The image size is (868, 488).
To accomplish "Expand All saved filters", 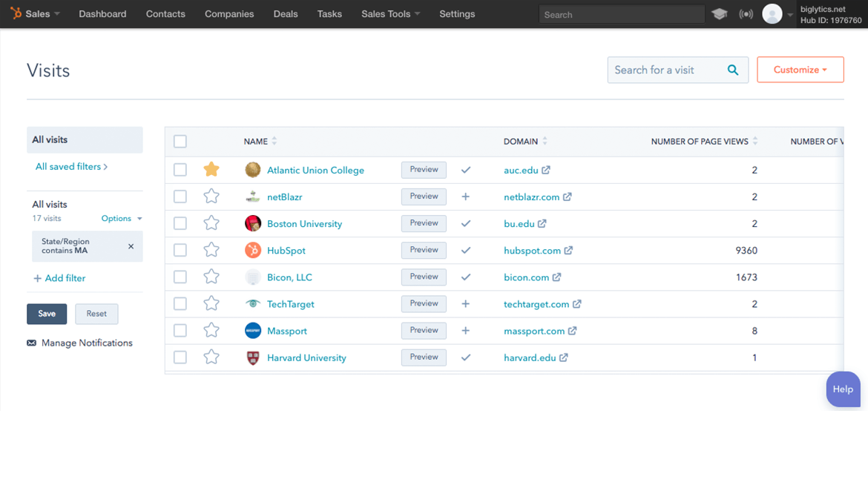I will pos(71,167).
